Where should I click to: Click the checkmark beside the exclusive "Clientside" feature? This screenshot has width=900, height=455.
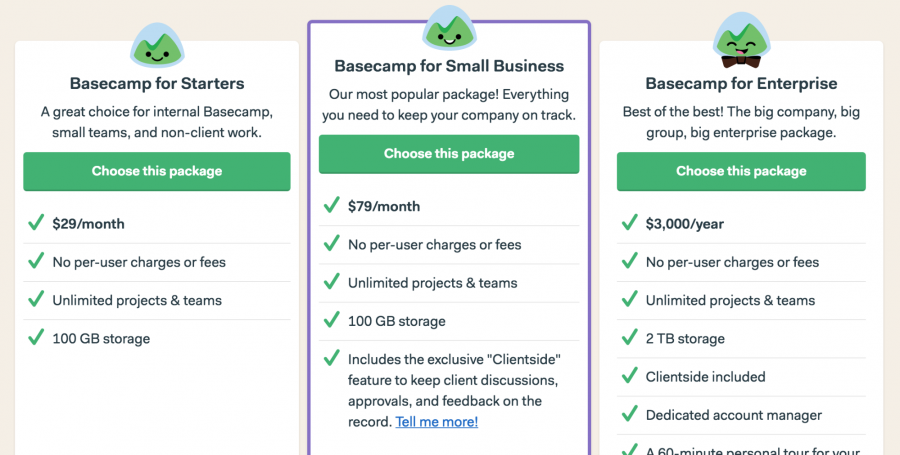coord(332,359)
